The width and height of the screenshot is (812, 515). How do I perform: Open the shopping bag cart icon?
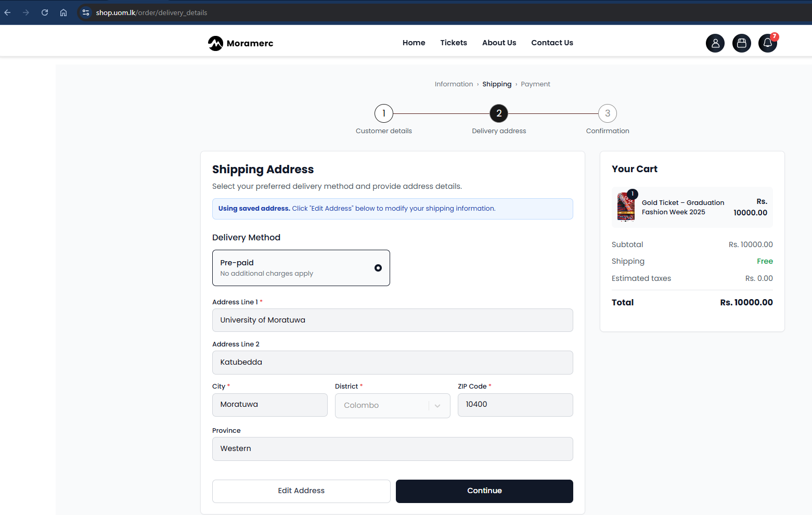[742, 43]
